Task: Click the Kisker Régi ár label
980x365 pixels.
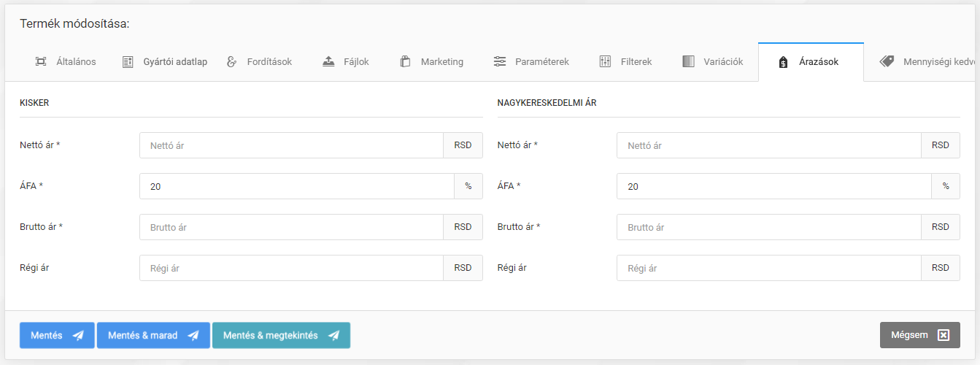Action: [x=34, y=268]
